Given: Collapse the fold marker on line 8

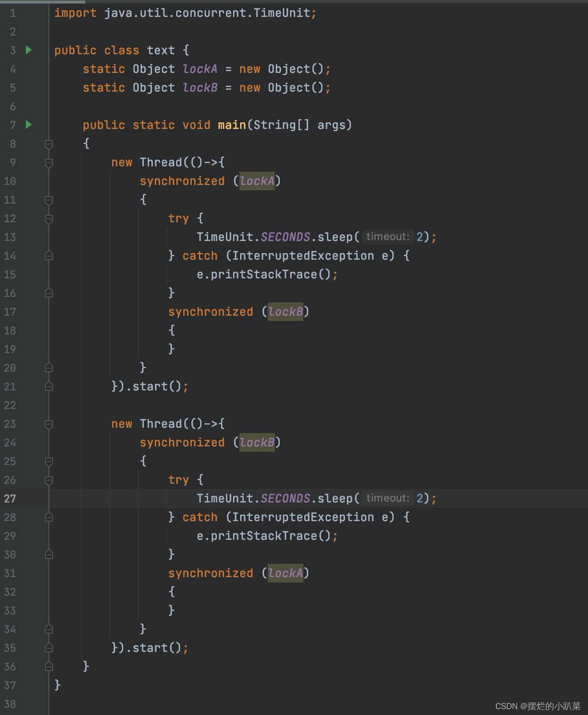Looking at the screenshot, I should click(49, 144).
